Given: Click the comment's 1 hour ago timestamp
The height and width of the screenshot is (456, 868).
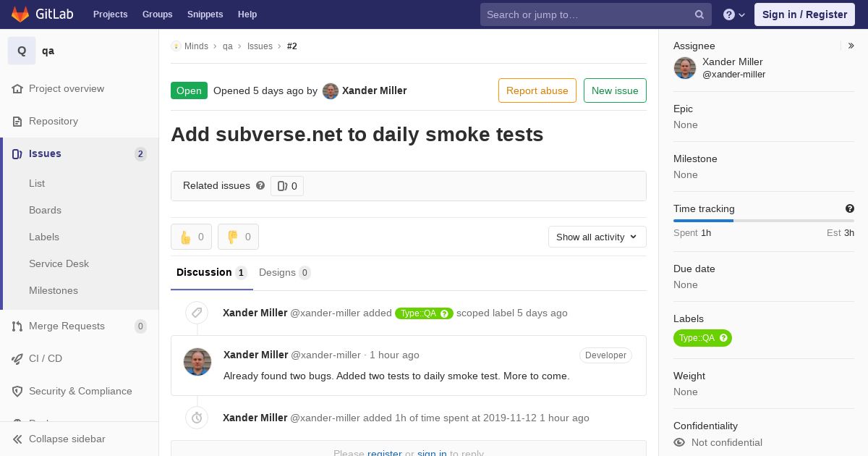Looking at the screenshot, I should click(x=394, y=355).
